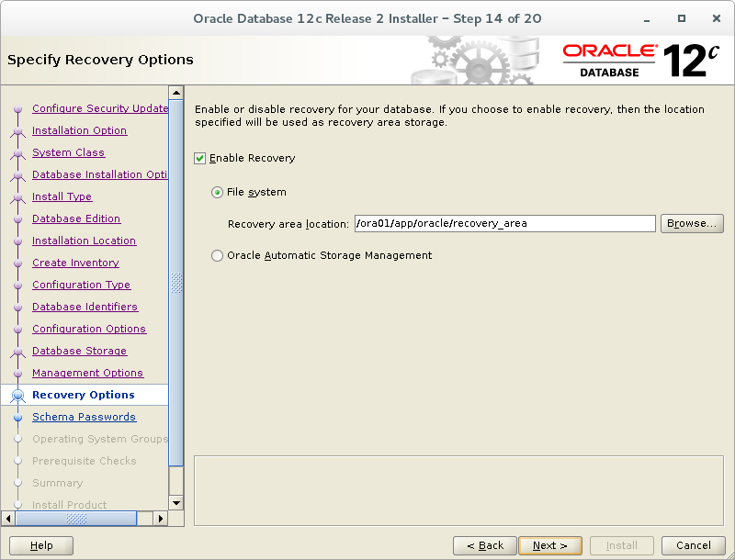Click the Recovery Options step marker icon
Viewport: 735px width, 560px height.
(17, 396)
